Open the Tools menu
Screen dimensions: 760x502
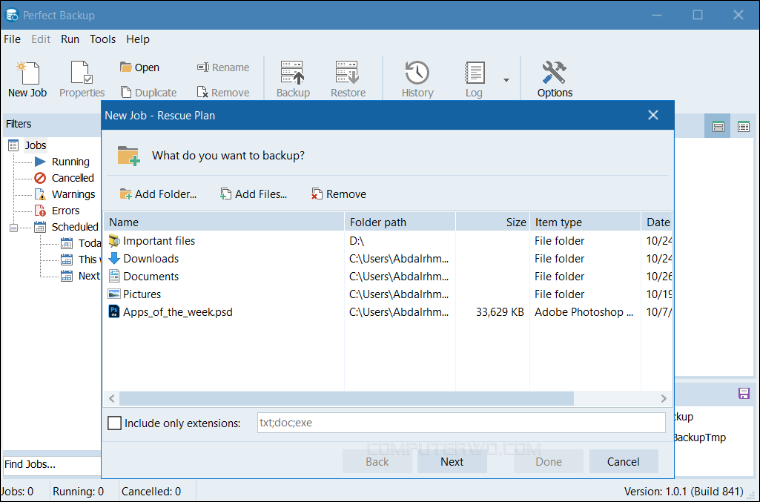(x=102, y=39)
